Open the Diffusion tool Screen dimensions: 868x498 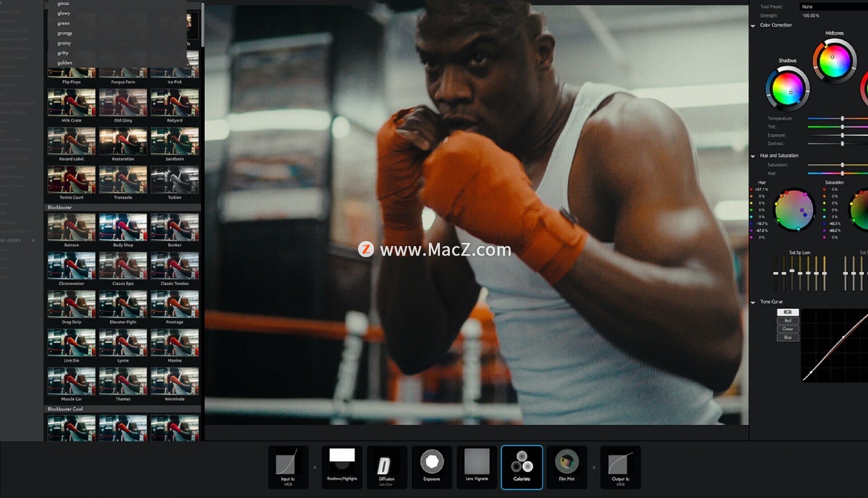pos(387,466)
